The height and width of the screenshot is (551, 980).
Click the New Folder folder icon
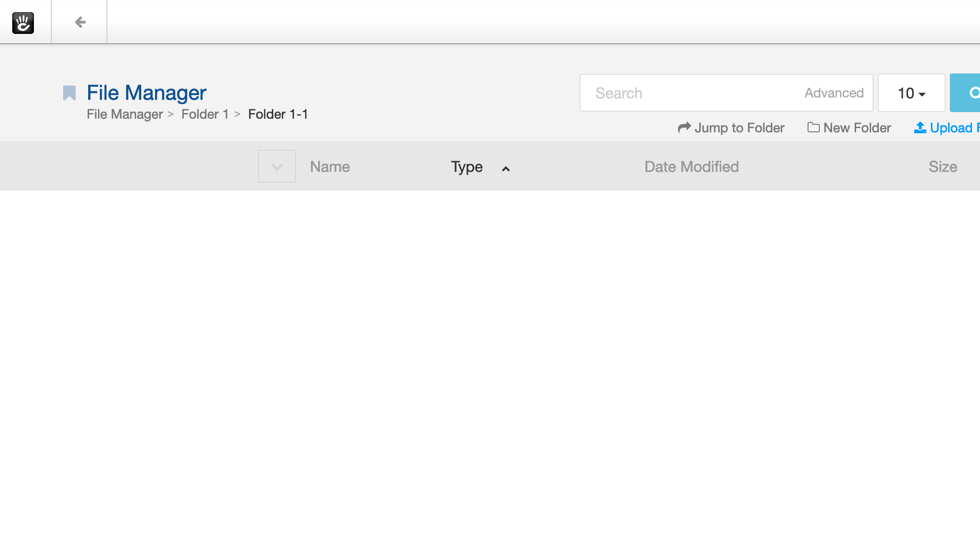point(814,128)
